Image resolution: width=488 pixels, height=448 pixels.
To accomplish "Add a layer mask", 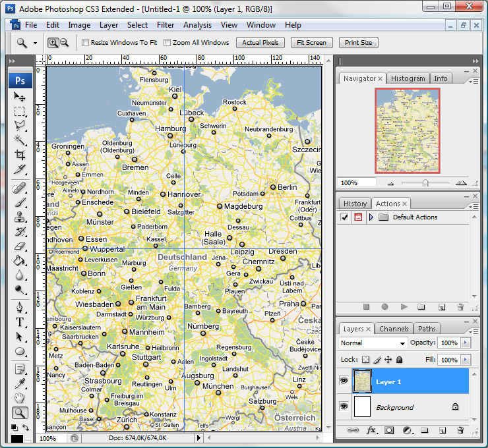I will 388,430.
